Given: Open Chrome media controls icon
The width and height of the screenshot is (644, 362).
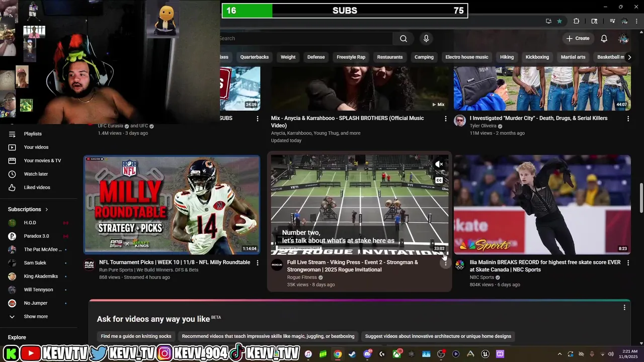Looking at the screenshot, I should tap(612, 21).
